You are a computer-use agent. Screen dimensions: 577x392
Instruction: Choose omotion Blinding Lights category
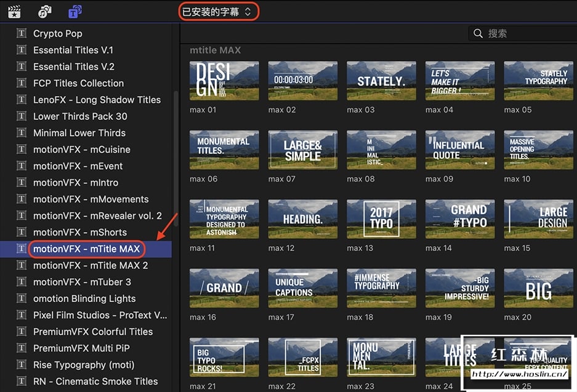(86, 298)
